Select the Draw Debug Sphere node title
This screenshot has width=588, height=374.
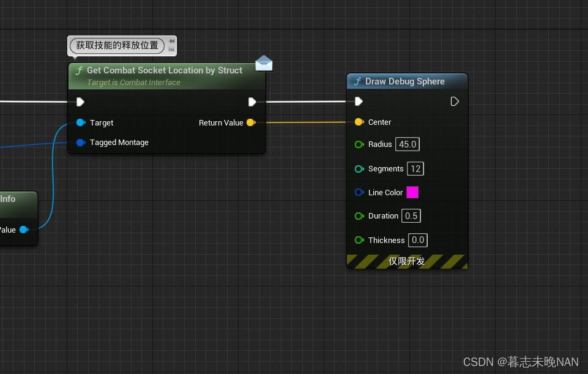(x=405, y=81)
